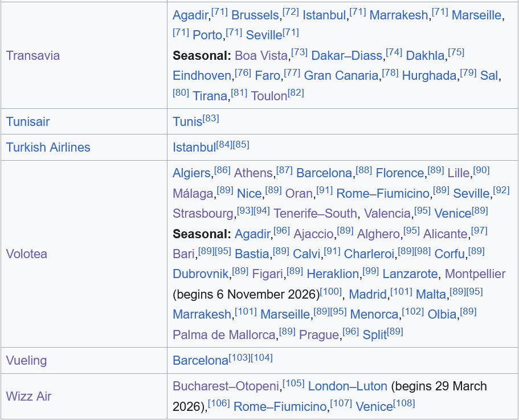Click the Tunisair airline link
Viewport: 519px width, 420px height.
28,121
